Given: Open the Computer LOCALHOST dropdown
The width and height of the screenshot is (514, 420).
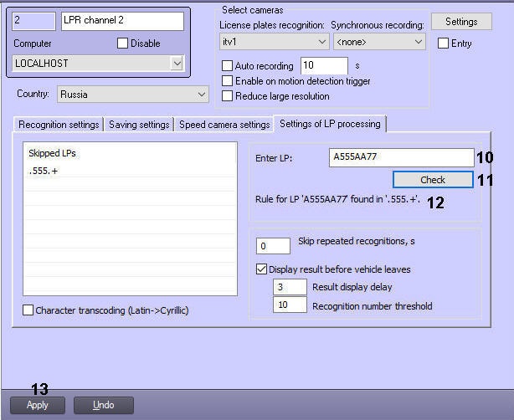Looking at the screenshot, I should pyautogui.click(x=176, y=63).
